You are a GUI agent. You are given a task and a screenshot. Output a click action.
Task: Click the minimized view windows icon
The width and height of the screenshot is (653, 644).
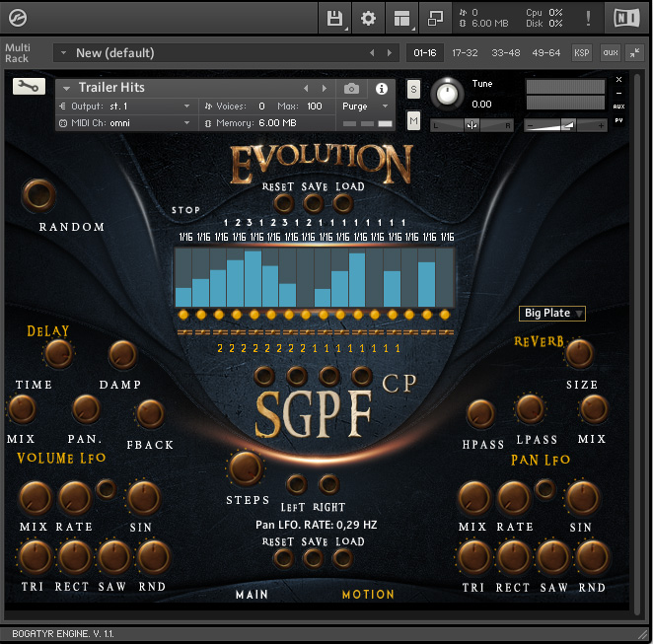435,18
